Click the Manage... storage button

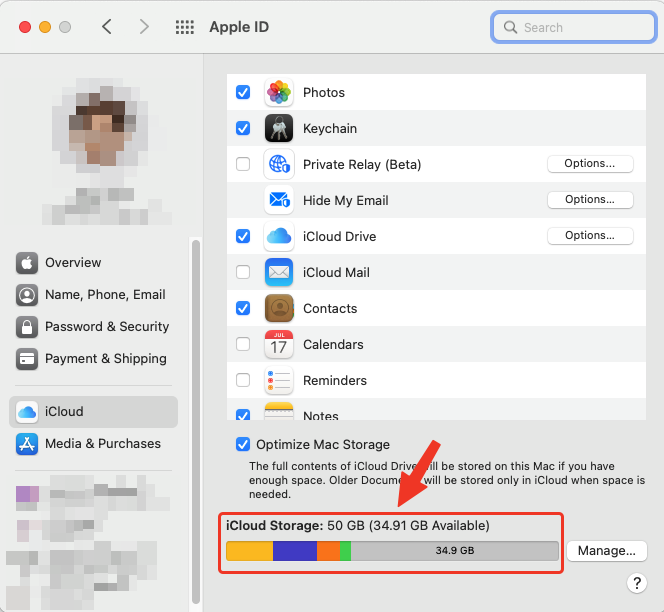point(606,551)
